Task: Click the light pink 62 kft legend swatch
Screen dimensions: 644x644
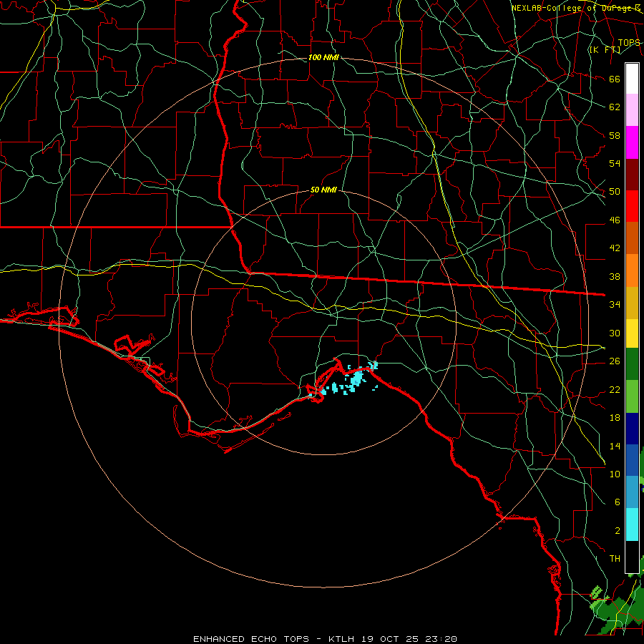Action: 632,110
